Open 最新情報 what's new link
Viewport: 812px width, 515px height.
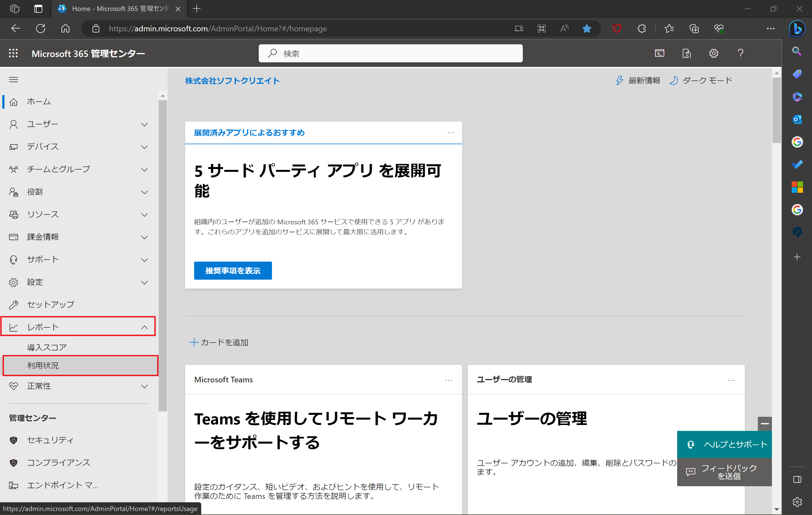tap(637, 80)
